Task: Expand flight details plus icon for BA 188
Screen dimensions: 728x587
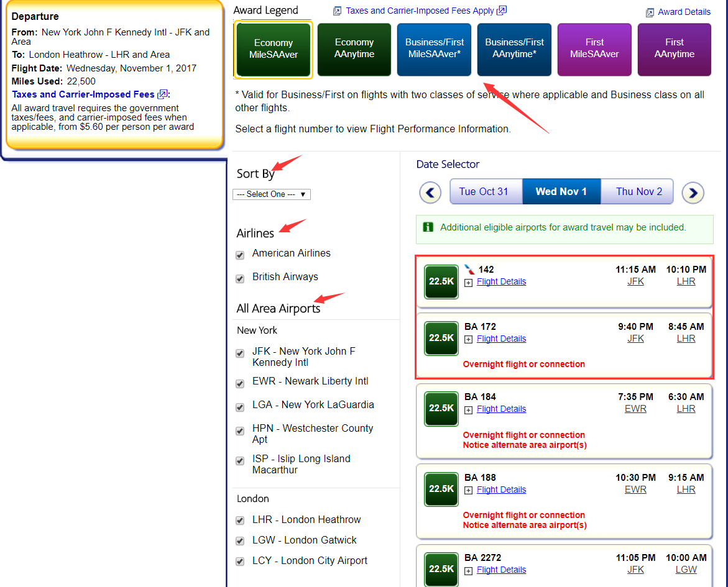Action: pos(469,491)
